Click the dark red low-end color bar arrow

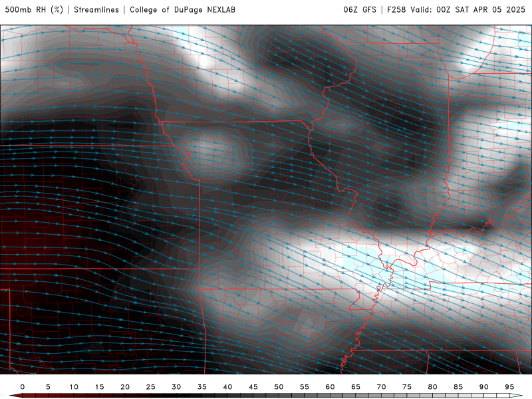[x=15, y=396]
